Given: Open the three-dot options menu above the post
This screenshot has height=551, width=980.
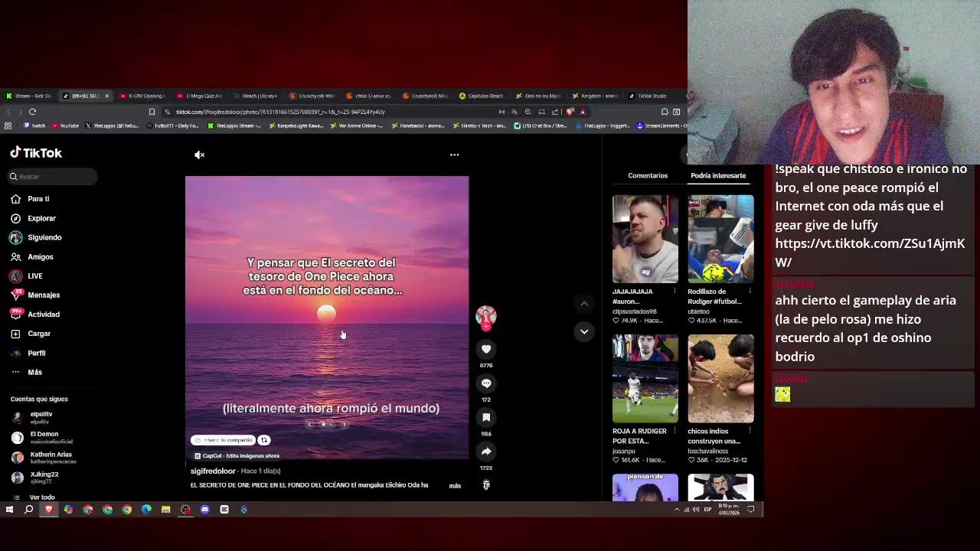Looking at the screenshot, I should click(x=454, y=155).
